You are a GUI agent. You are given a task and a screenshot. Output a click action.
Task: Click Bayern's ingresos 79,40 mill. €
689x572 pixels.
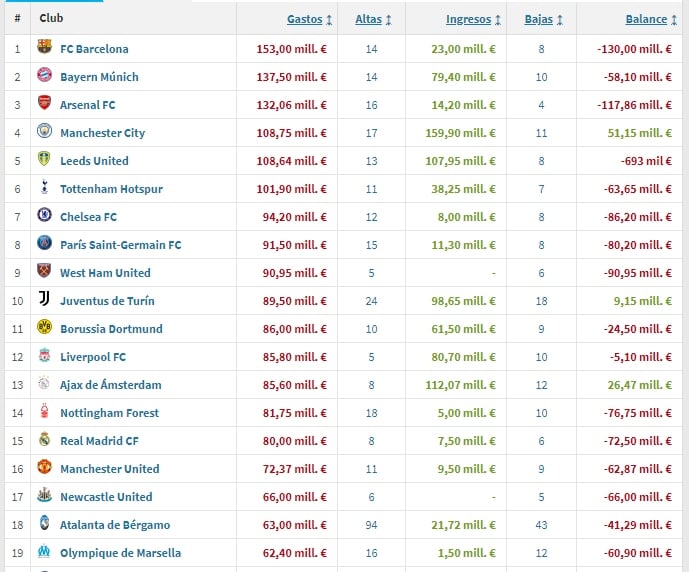tap(464, 77)
